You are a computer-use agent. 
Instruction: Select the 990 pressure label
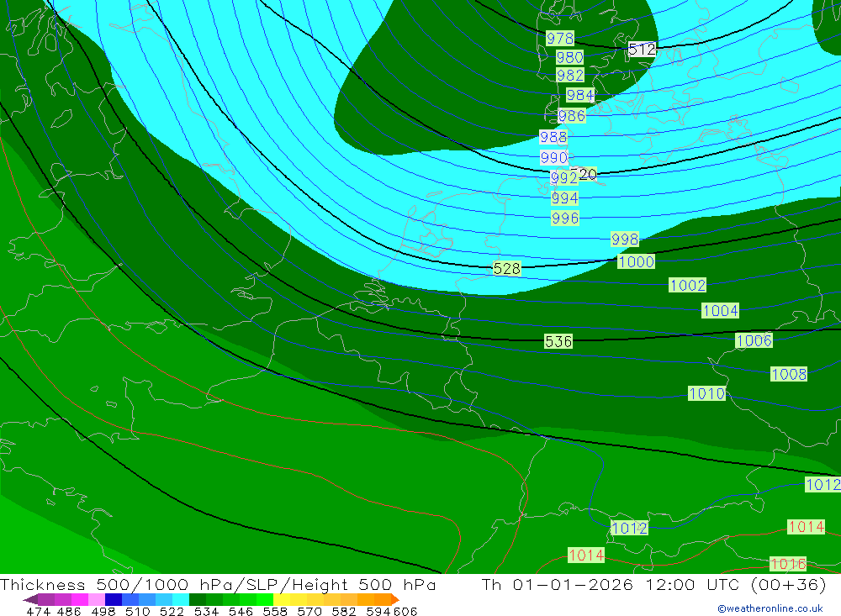pyautogui.click(x=553, y=157)
